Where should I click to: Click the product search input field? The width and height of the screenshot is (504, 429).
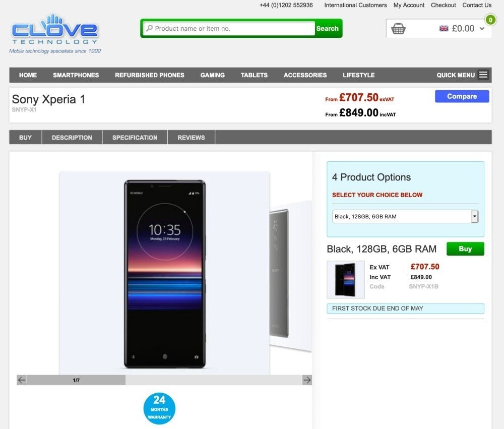click(229, 28)
